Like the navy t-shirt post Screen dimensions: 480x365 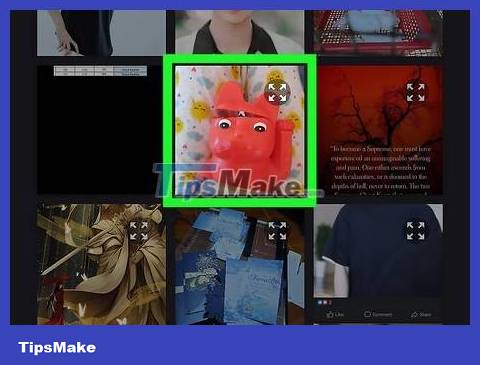point(335,314)
